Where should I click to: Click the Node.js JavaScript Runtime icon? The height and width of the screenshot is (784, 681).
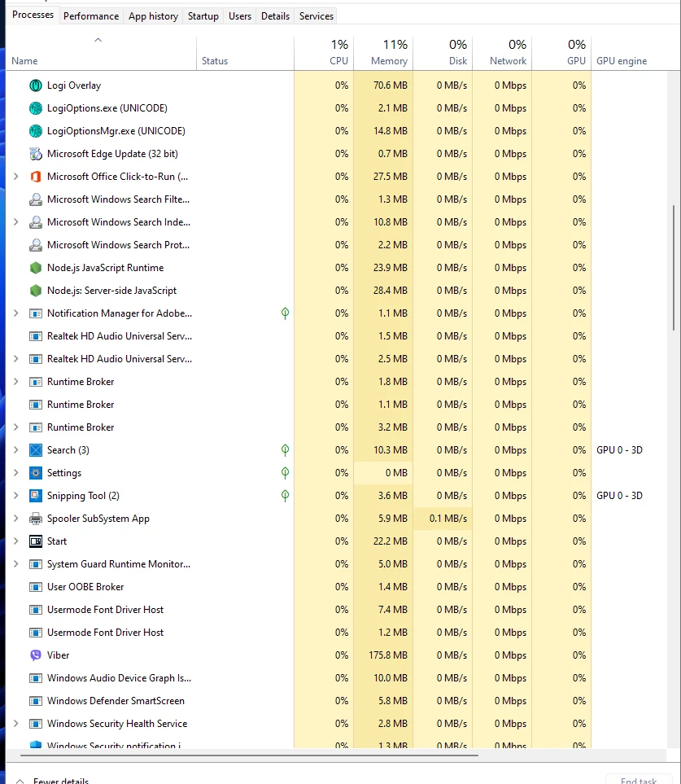pos(36,268)
